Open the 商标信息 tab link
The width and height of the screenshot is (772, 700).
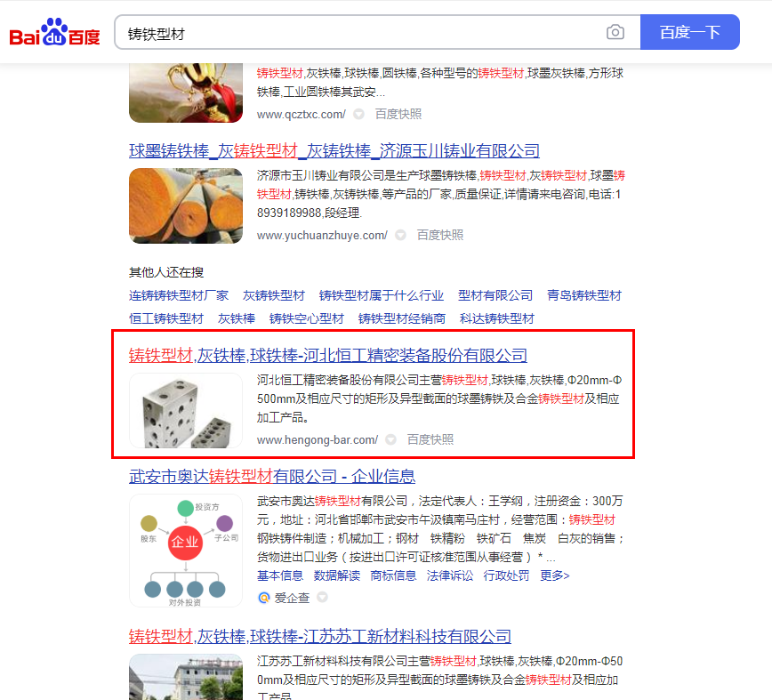coord(393,575)
